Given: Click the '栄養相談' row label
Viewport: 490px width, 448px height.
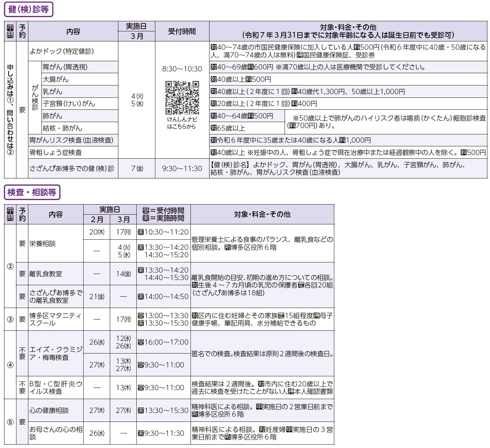Looking at the screenshot, I should 43,243.
